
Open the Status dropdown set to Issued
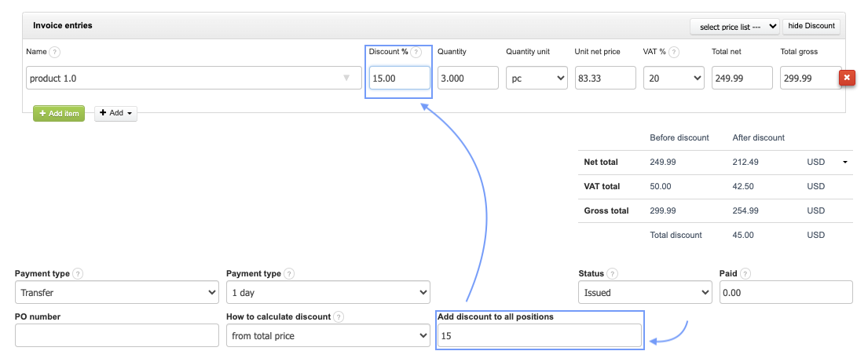point(644,293)
